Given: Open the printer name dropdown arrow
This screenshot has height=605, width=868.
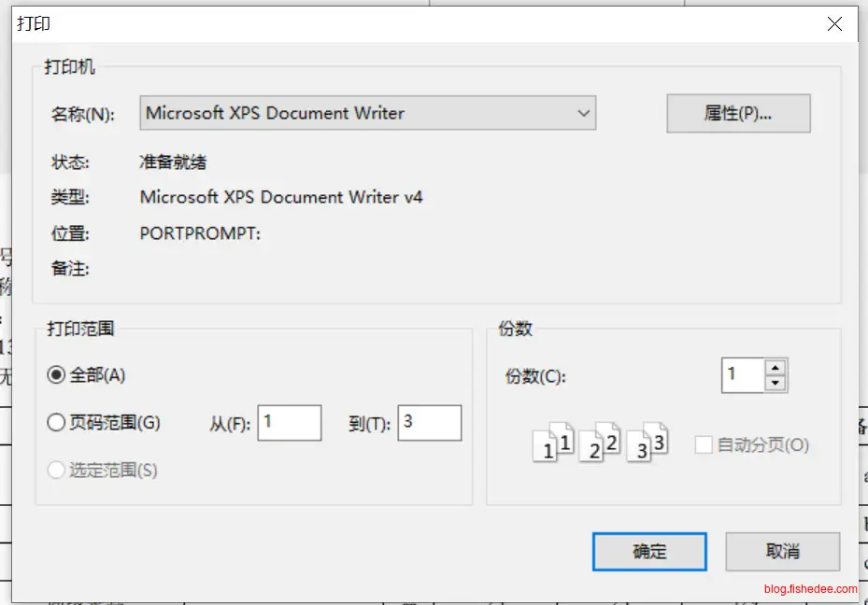Looking at the screenshot, I should (x=583, y=113).
